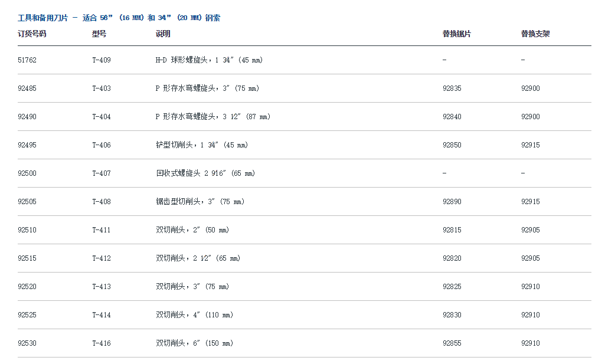Select order number 92485

click(27, 88)
